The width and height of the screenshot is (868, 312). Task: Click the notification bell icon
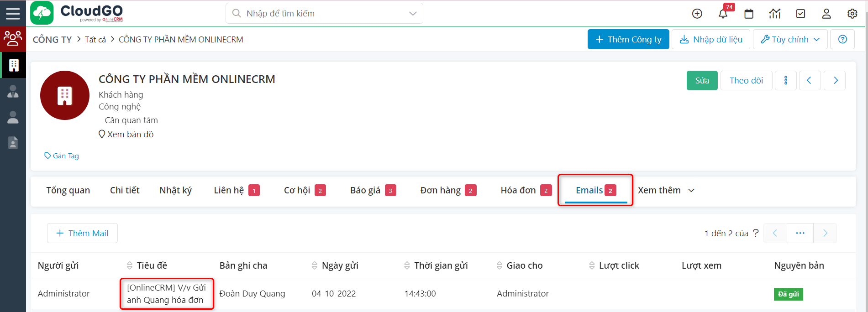tap(723, 14)
